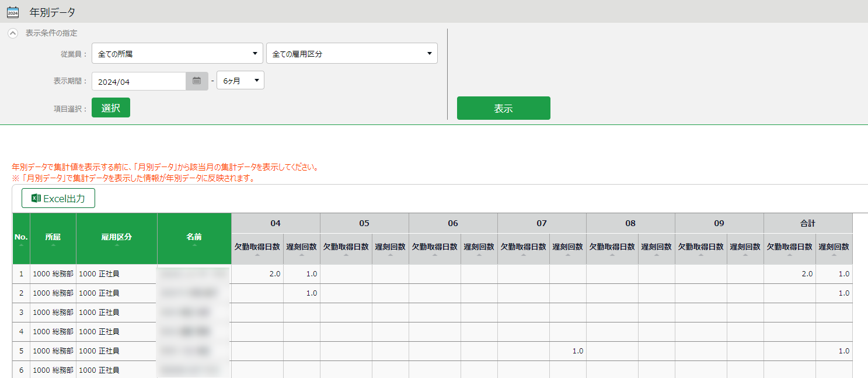868x378 pixels.
Task: Click the 表示期間 date input field
Action: click(139, 81)
